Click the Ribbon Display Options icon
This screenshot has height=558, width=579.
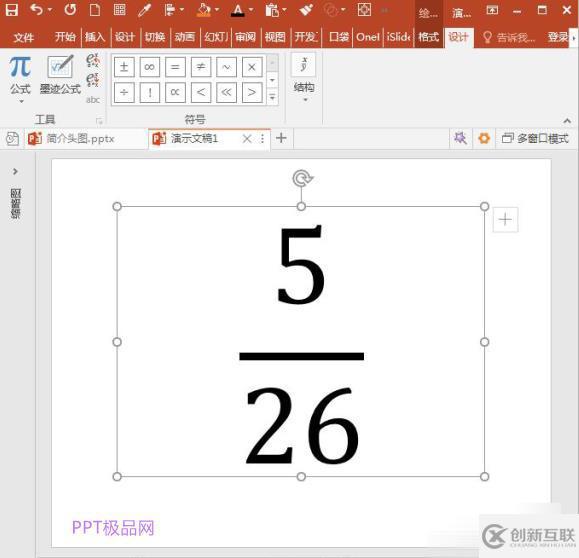[x=492, y=10]
